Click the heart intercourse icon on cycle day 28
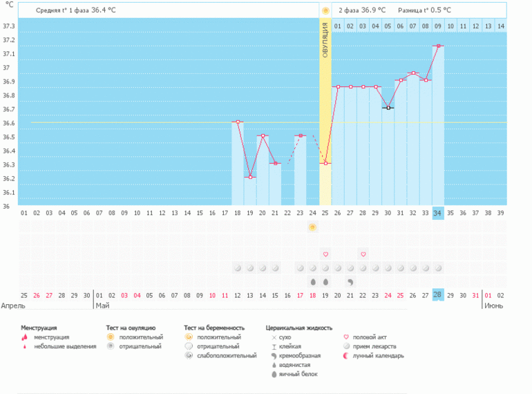This screenshot has width=532, height=394. pyautogui.click(x=363, y=254)
